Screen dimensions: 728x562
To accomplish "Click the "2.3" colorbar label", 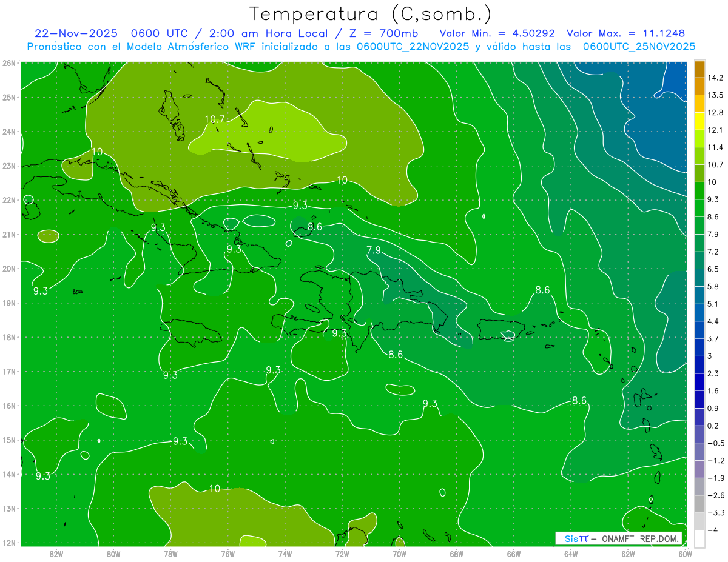I will pyautogui.click(x=713, y=373).
